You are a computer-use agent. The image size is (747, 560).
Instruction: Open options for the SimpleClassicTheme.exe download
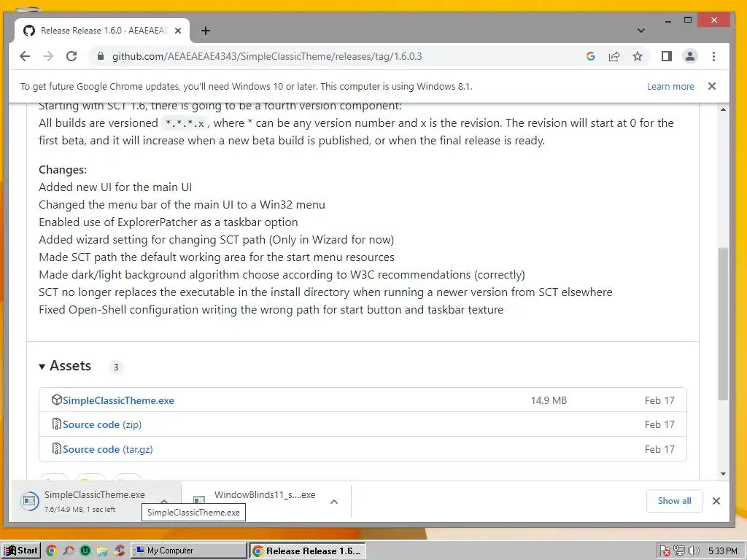(x=164, y=502)
